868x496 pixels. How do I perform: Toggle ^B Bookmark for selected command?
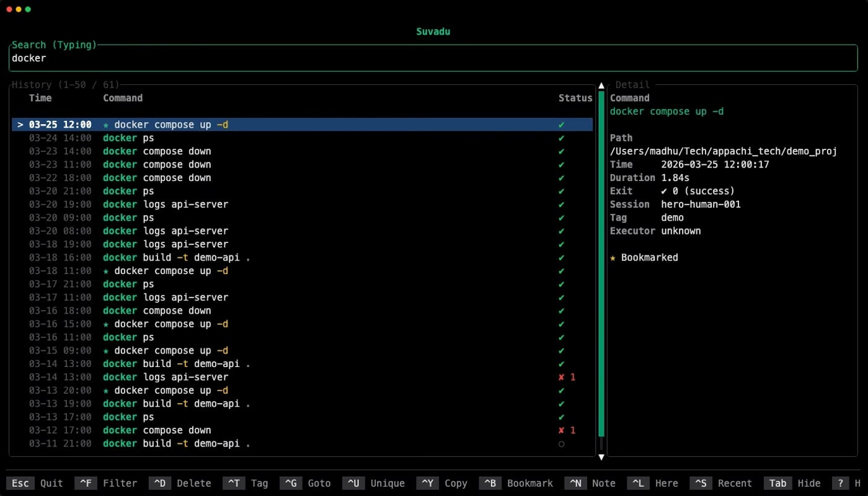click(516, 484)
